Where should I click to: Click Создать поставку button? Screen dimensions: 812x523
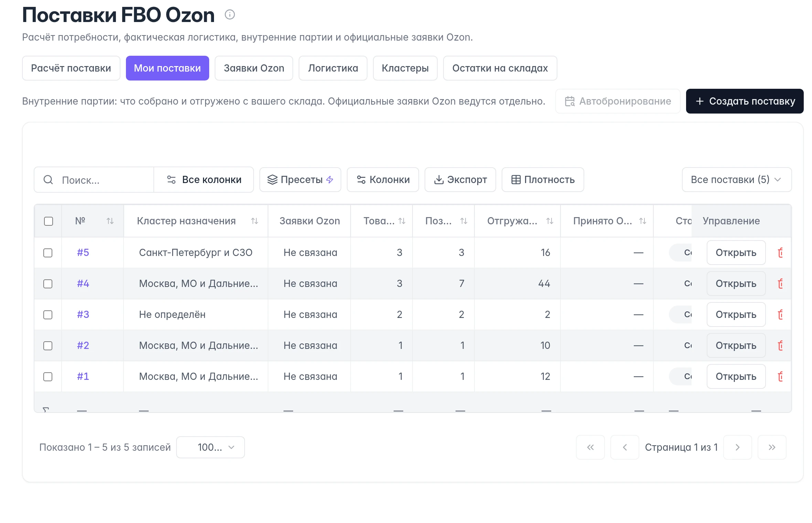745,101
